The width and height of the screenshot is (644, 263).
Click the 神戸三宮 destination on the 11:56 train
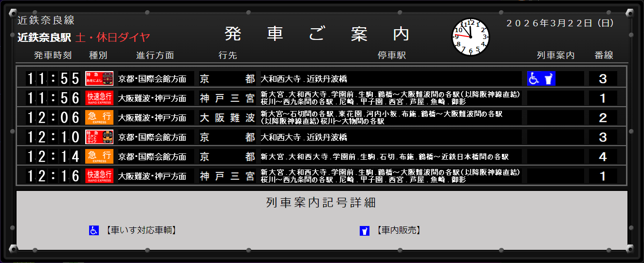pyautogui.click(x=227, y=98)
